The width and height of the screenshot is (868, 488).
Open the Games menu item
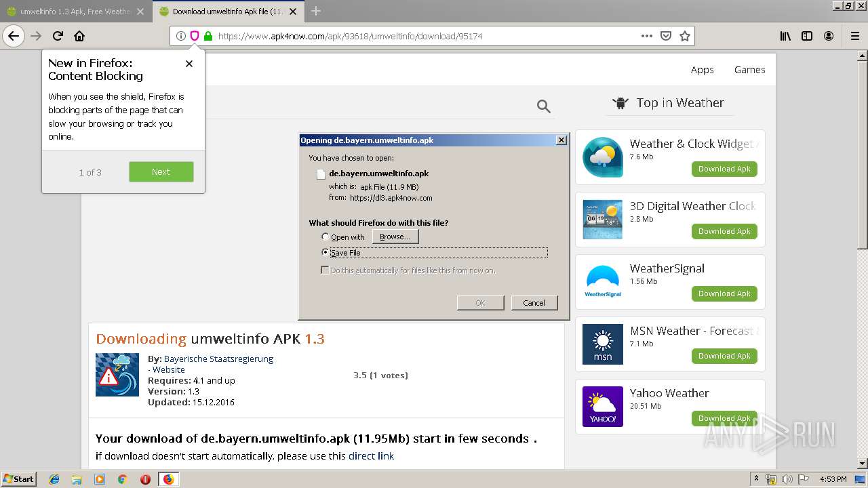(x=750, y=70)
